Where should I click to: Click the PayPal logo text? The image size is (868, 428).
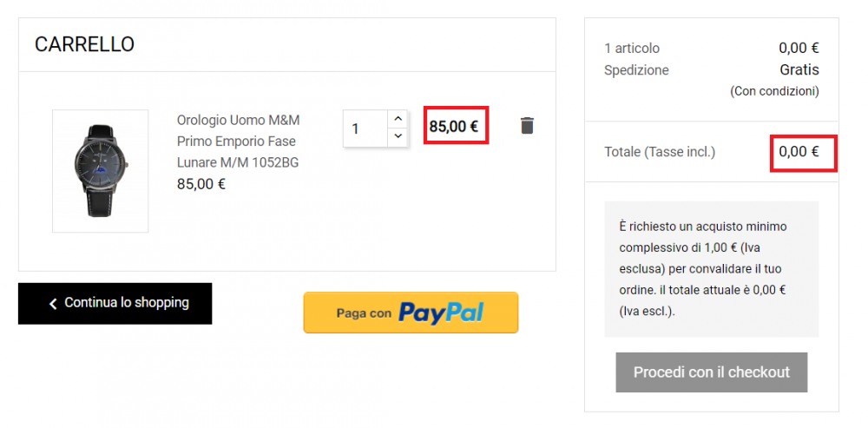(440, 313)
